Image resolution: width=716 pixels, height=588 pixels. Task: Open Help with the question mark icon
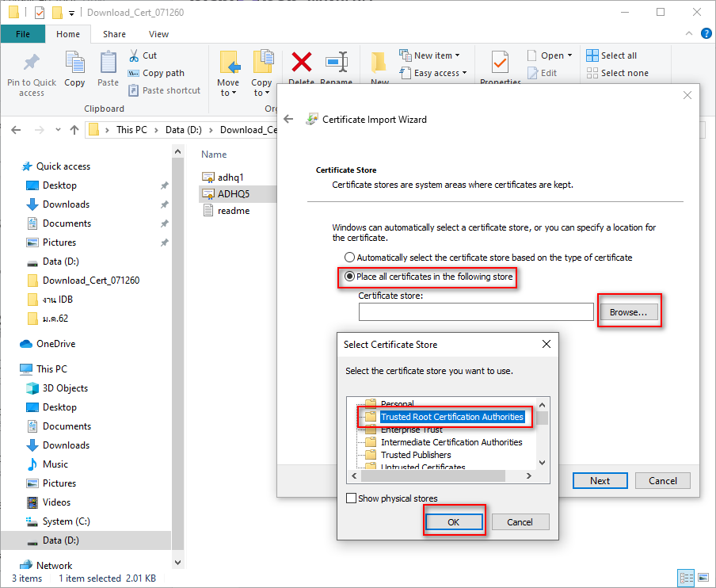coord(706,33)
